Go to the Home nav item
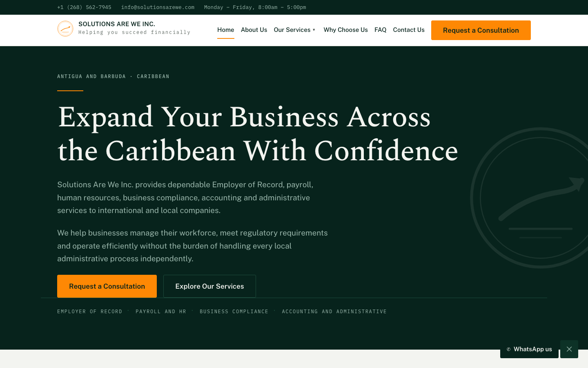The image size is (588, 368). click(226, 30)
